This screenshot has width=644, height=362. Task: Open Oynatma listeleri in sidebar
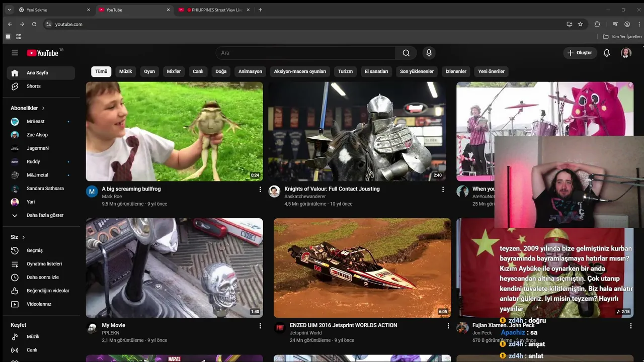pyautogui.click(x=41, y=264)
